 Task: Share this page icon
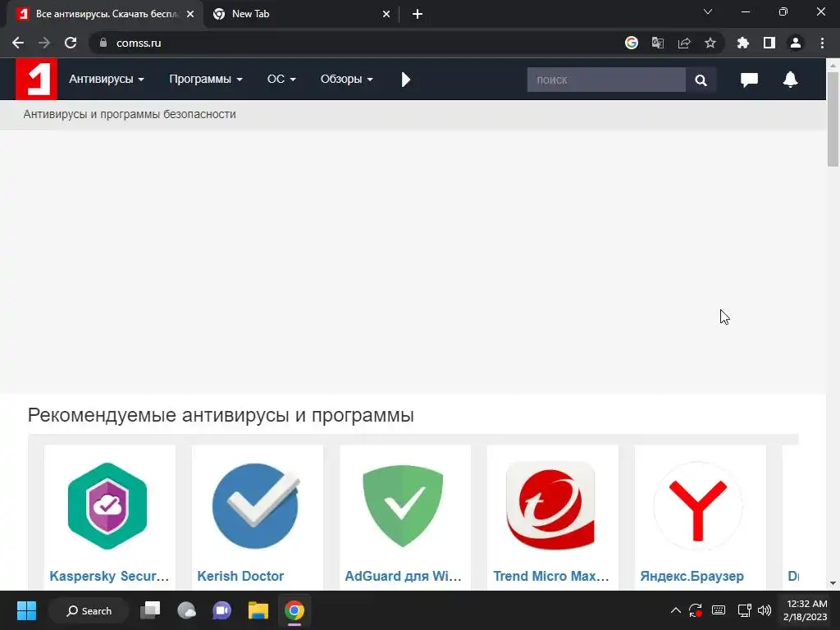[684, 43]
